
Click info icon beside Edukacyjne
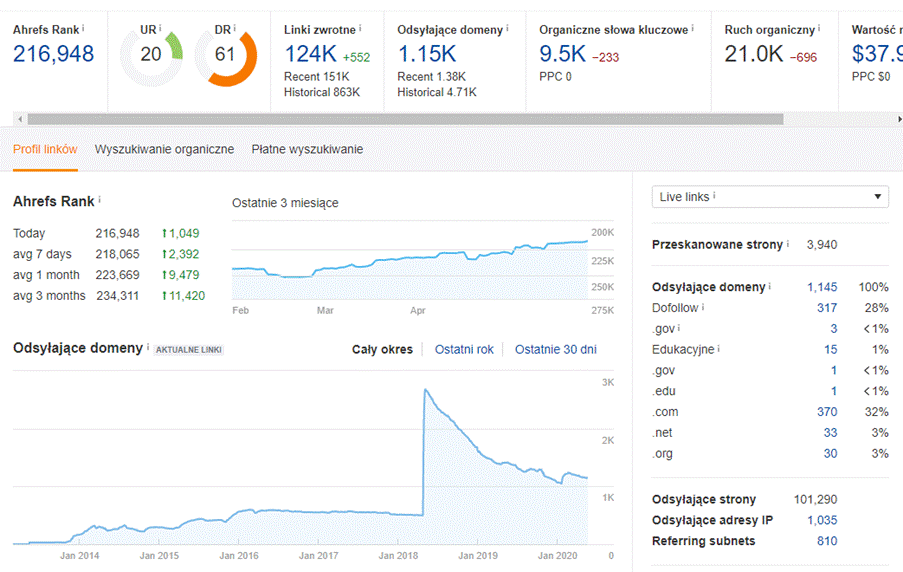click(719, 348)
